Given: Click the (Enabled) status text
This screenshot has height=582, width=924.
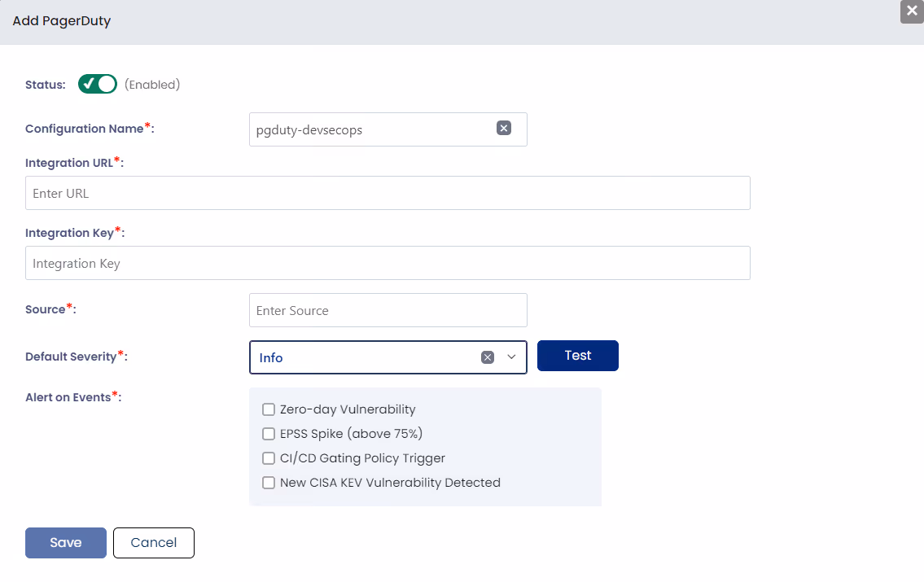Looking at the screenshot, I should point(152,84).
